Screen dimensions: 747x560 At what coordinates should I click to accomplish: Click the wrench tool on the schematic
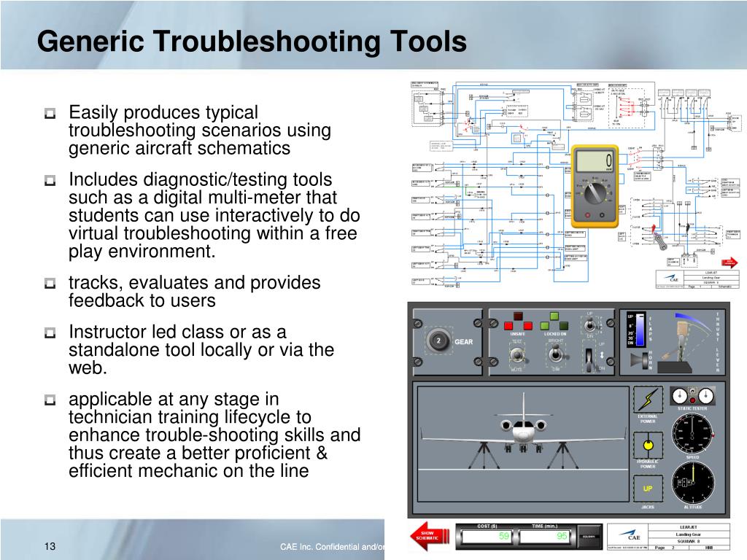pyautogui.click(x=659, y=243)
